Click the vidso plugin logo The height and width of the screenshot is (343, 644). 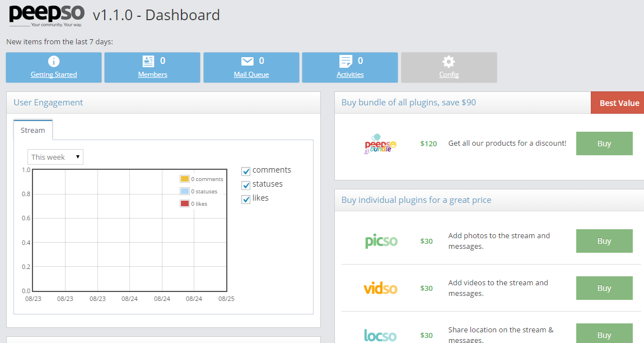[381, 288]
